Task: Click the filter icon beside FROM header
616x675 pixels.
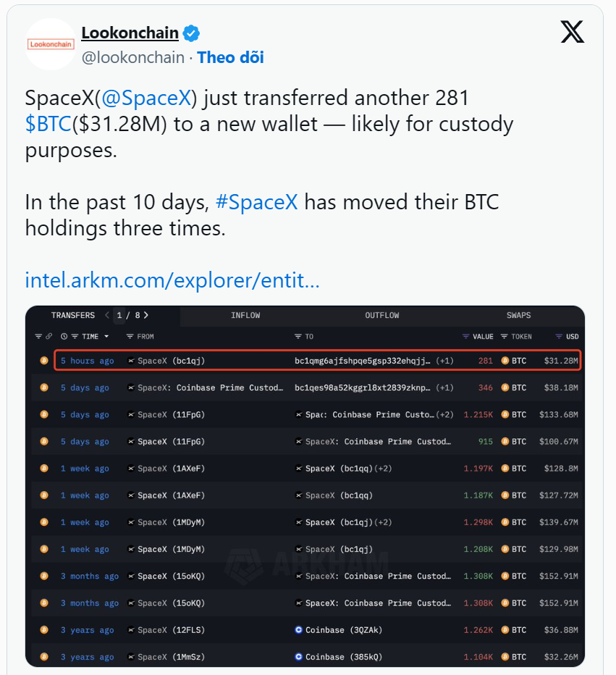Action: point(130,337)
